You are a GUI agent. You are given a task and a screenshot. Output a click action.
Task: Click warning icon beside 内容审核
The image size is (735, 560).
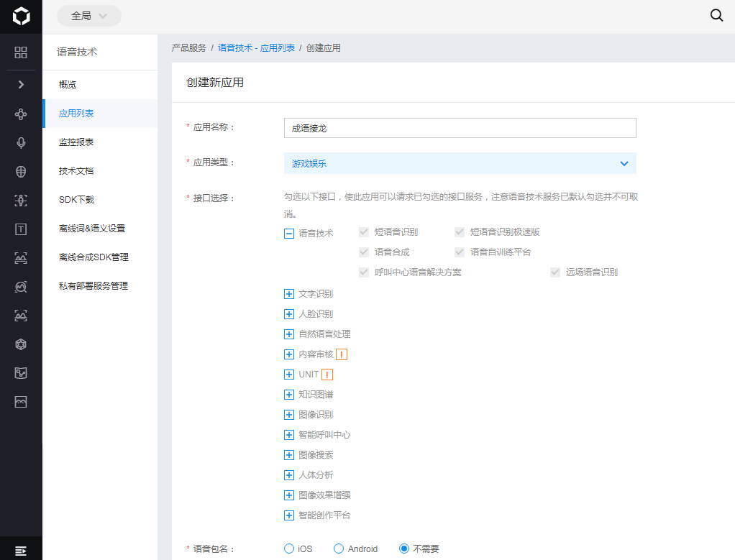pyautogui.click(x=342, y=354)
